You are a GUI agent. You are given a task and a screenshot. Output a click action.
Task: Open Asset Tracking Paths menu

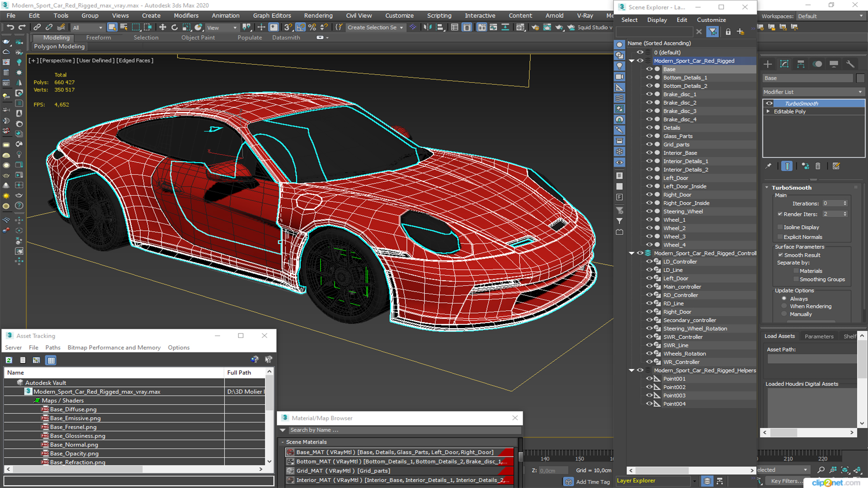coord(52,347)
